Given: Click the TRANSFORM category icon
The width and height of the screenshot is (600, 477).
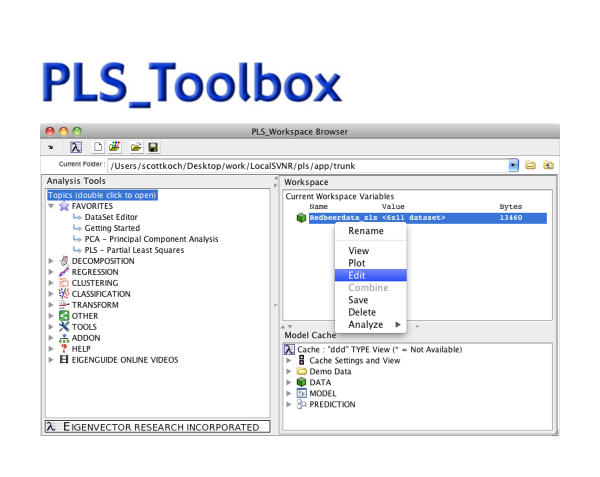Looking at the screenshot, I should [x=64, y=305].
